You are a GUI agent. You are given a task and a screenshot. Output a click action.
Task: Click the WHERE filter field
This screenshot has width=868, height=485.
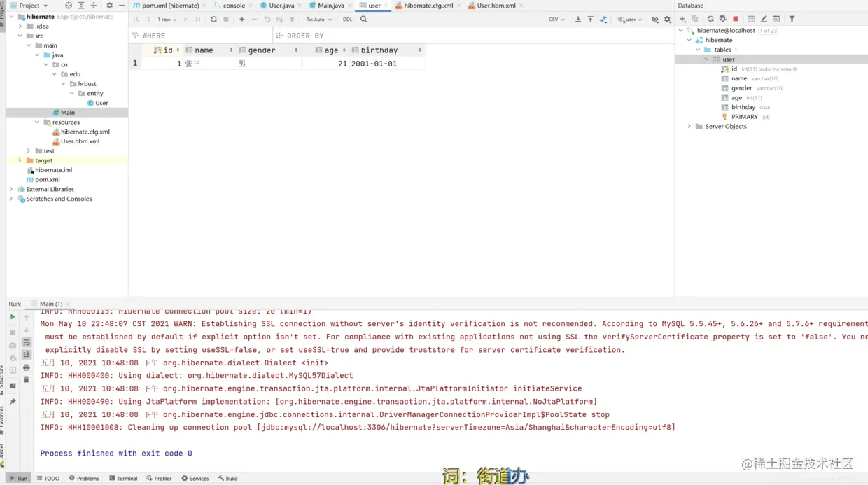coord(199,36)
